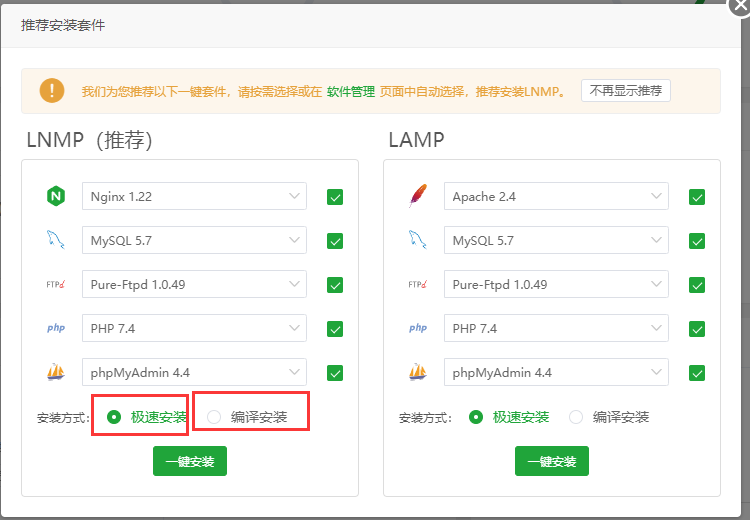
Task: Click 安装方式 label in LAMP panel
Action: (x=425, y=418)
